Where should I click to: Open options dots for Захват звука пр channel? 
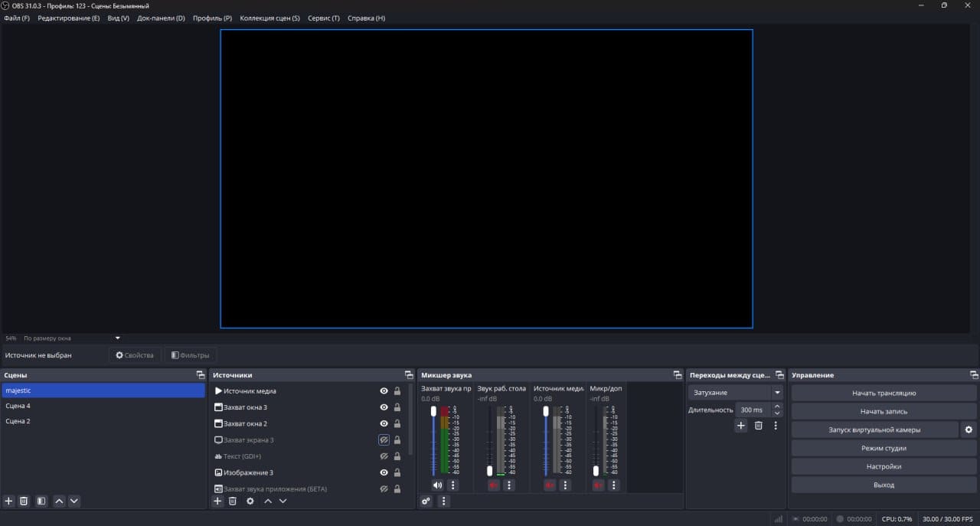(453, 485)
